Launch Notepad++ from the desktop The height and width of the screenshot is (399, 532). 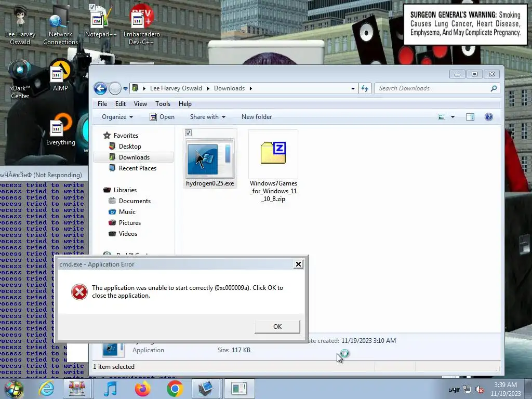[x=101, y=21]
